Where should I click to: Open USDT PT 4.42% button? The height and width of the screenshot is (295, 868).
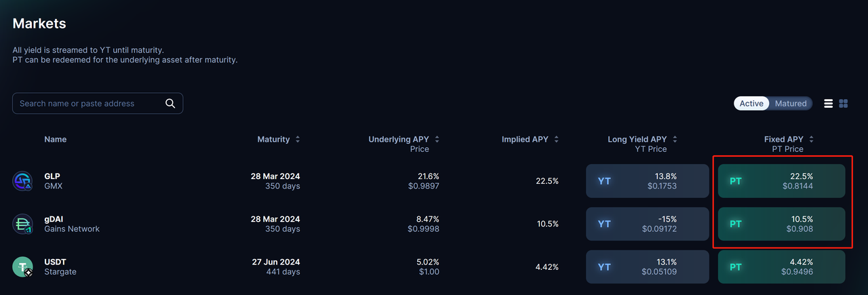click(781, 267)
